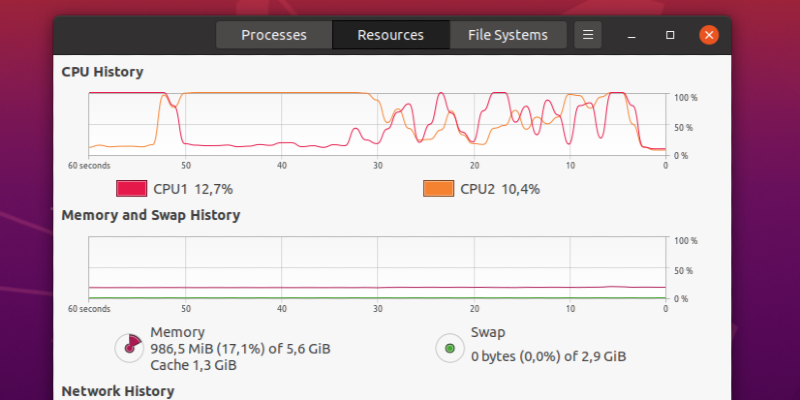The height and width of the screenshot is (400, 800).
Task: Collapse the Memory and Swap History heading
Action: click(150, 215)
